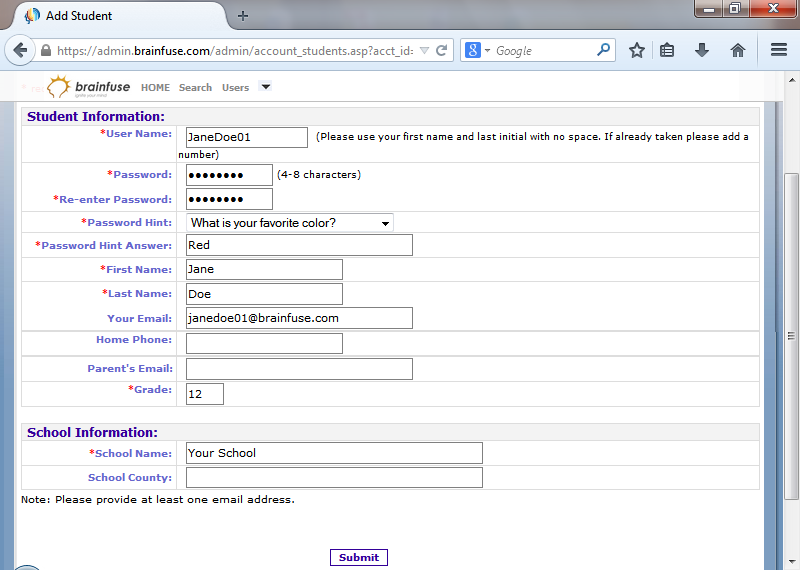This screenshot has width=800, height=570.
Task: Click the 'Note: Please provide' text
Action: click(158, 500)
